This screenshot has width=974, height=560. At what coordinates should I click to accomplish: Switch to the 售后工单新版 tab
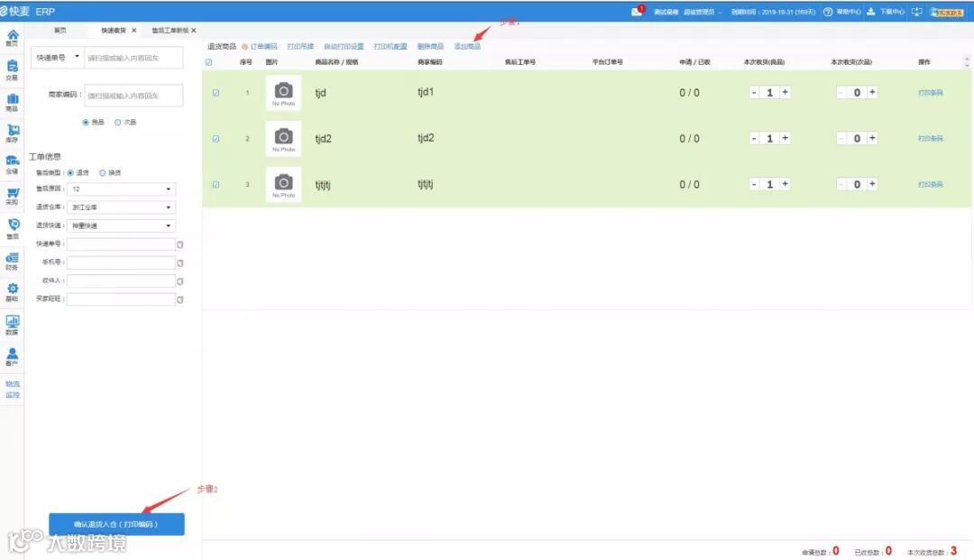(x=170, y=31)
